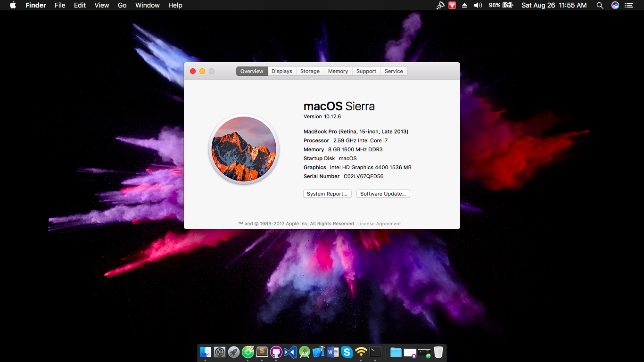The height and width of the screenshot is (362, 644).
Task: Select the Overview tab
Action: click(252, 71)
